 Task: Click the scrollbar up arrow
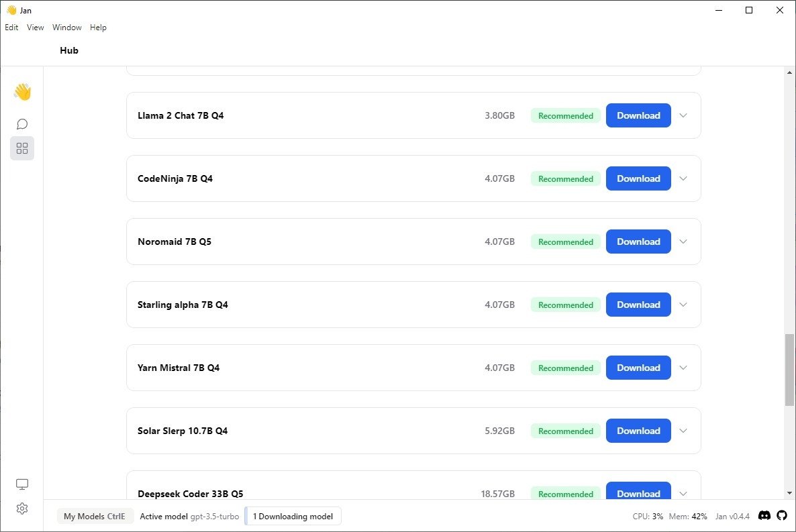click(x=789, y=72)
